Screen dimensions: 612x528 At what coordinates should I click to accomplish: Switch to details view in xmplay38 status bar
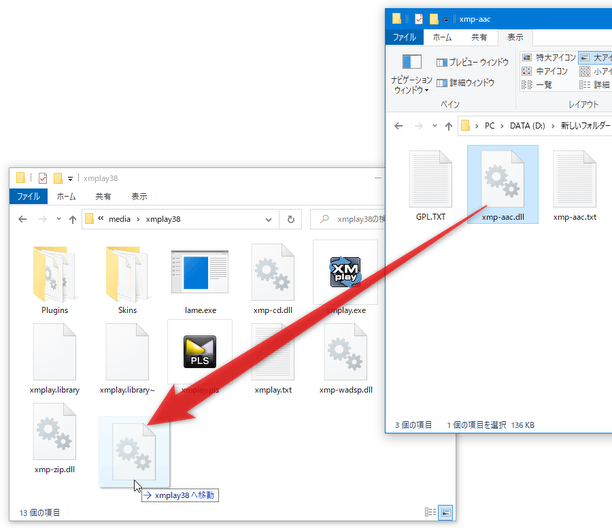pos(430,512)
